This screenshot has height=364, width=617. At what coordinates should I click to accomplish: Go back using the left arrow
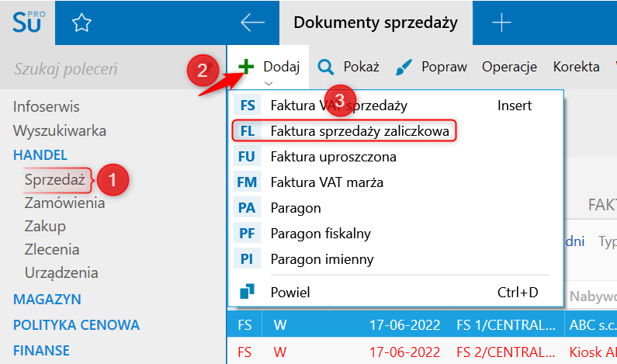252,23
